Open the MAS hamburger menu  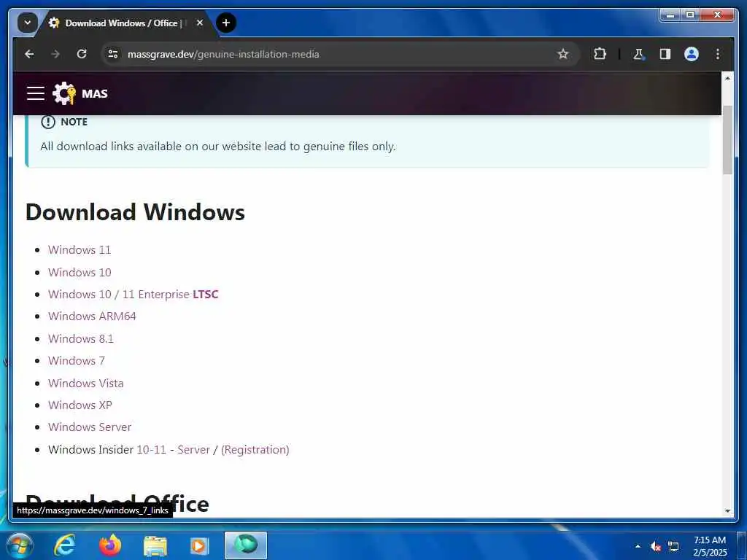(35, 93)
